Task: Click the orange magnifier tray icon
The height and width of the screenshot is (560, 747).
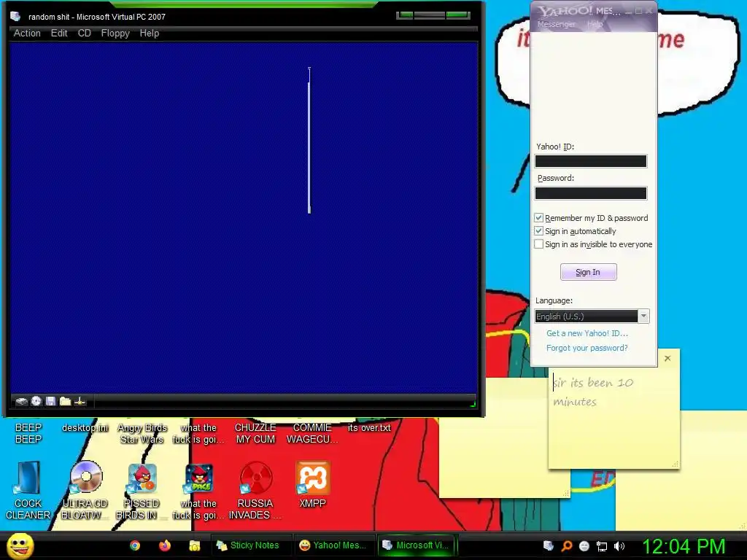Action: point(566,545)
